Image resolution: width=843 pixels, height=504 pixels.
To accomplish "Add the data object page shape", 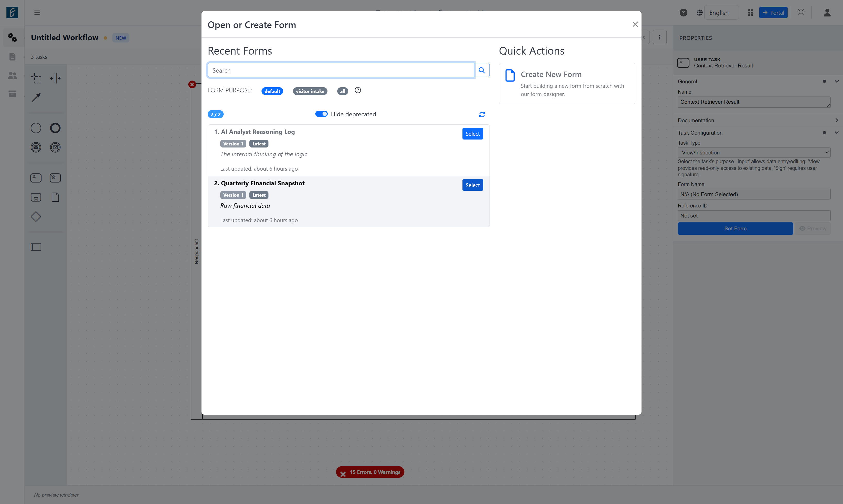I will click(x=55, y=197).
